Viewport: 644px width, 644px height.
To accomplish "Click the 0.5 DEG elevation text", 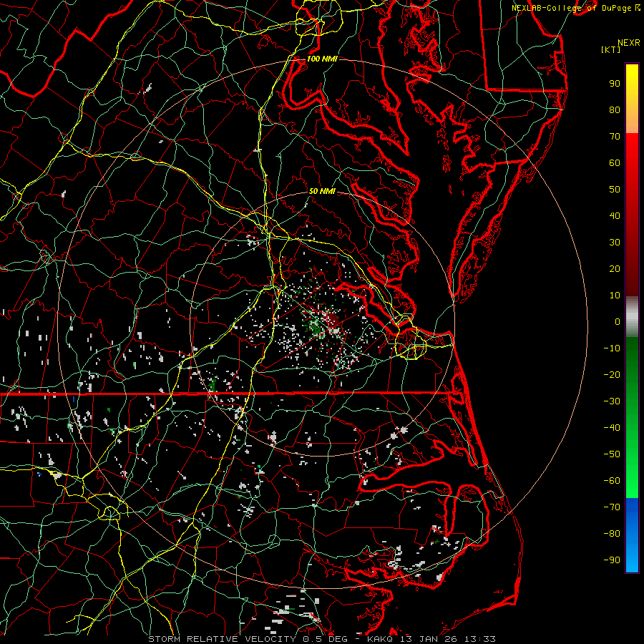I will point(326,639).
